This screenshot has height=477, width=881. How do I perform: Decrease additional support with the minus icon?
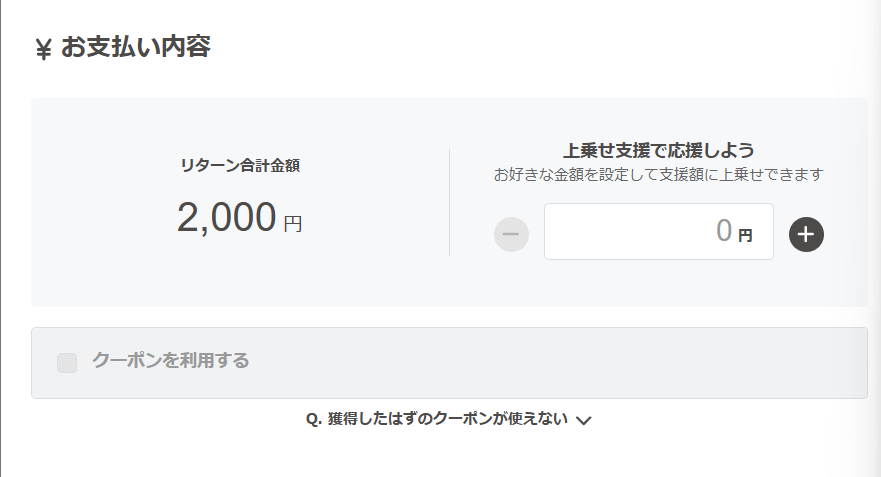511,234
